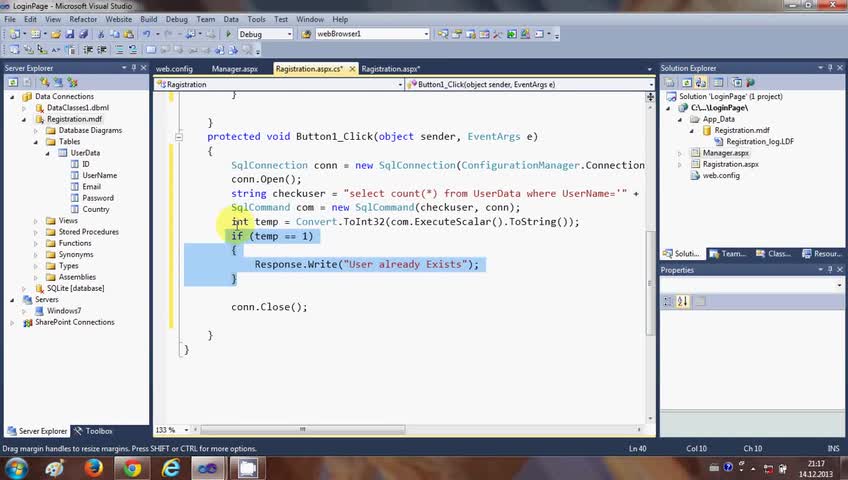Click the Paste toolbar icon
848x480 pixels.
pyautogui.click(x=129, y=34)
